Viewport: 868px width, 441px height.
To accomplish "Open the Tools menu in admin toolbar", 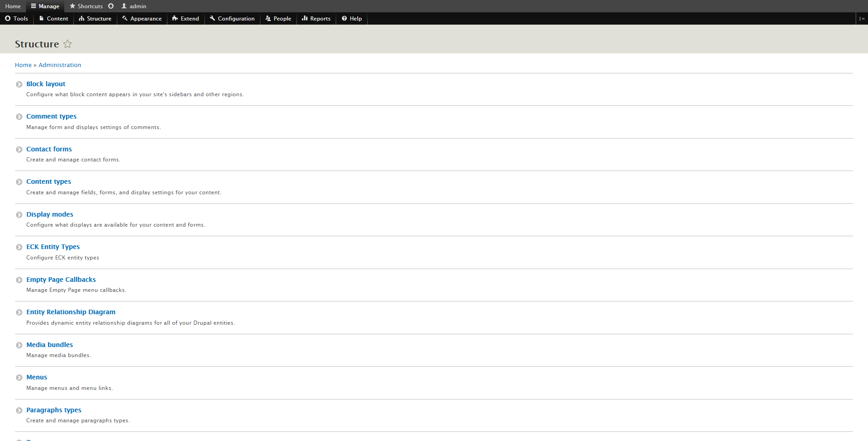I will [x=16, y=19].
